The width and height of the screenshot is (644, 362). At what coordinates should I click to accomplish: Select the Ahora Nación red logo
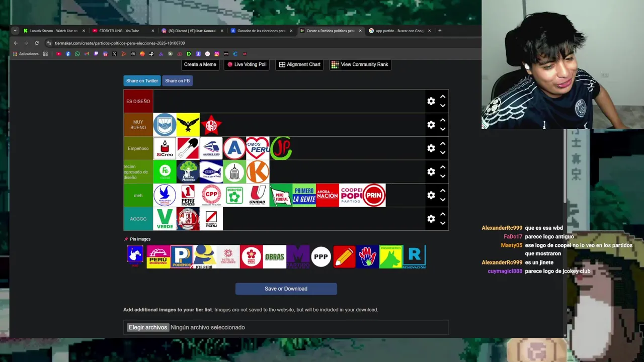[328, 195]
